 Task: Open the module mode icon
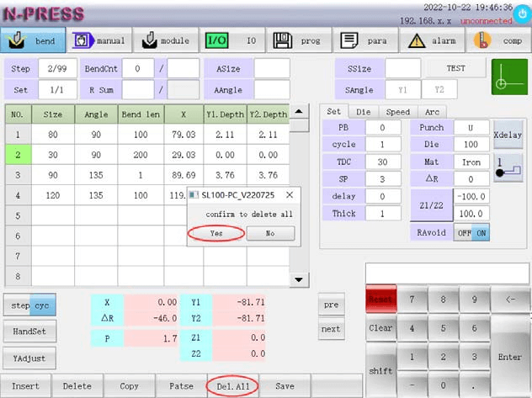pyautogui.click(x=166, y=40)
